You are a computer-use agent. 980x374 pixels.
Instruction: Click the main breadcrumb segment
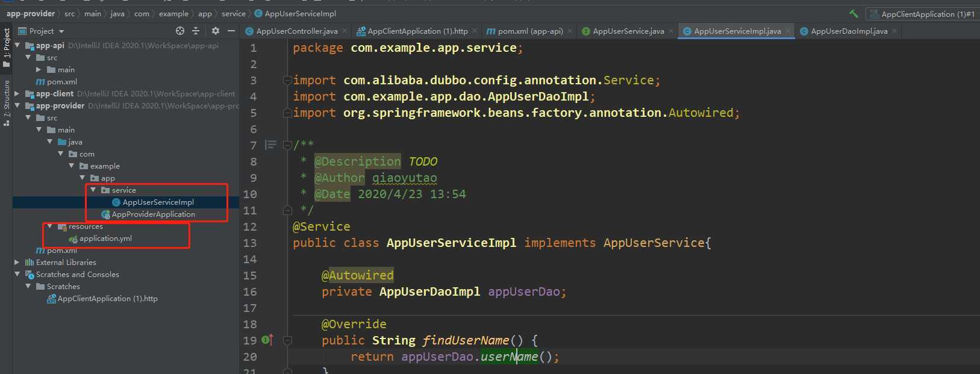[x=93, y=14]
